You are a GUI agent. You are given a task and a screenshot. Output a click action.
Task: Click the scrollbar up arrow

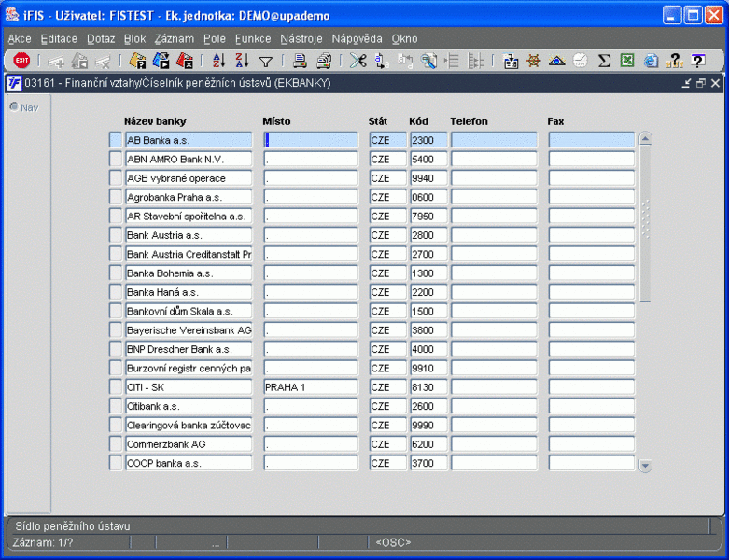pyautogui.click(x=645, y=138)
